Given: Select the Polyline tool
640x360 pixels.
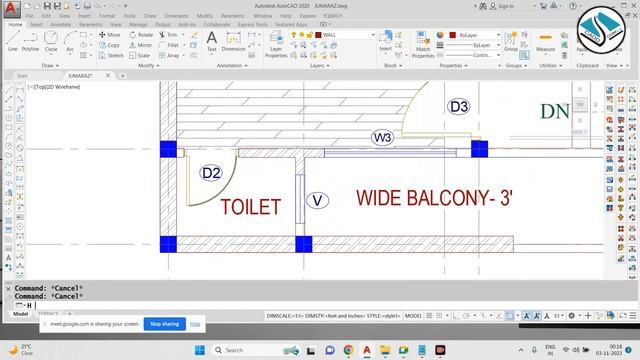Looking at the screenshot, I should click(x=30, y=41).
